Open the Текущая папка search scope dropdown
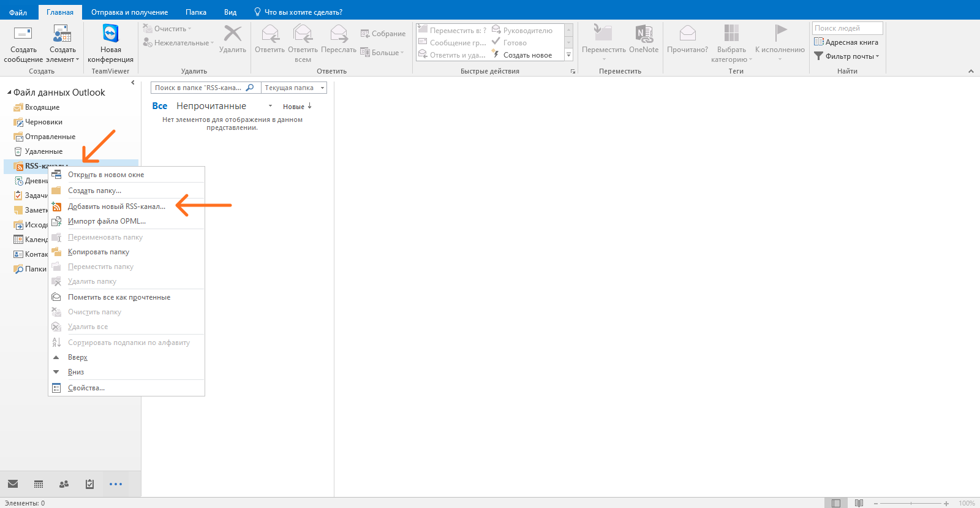Screen dimensions: 980x508 (294, 88)
